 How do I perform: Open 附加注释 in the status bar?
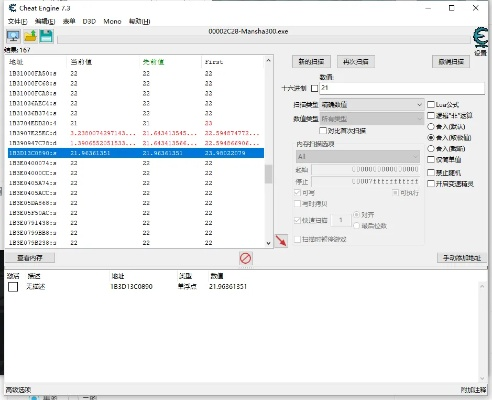pyautogui.click(x=473, y=390)
